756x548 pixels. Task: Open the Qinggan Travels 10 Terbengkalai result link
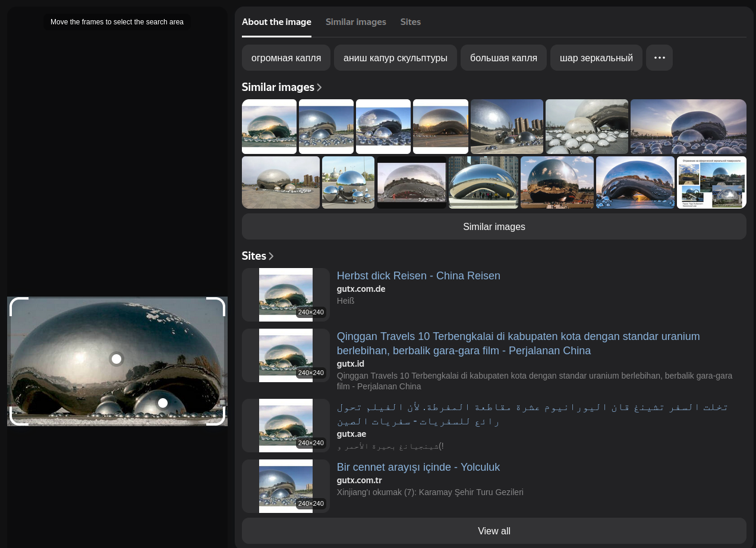point(518,344)
